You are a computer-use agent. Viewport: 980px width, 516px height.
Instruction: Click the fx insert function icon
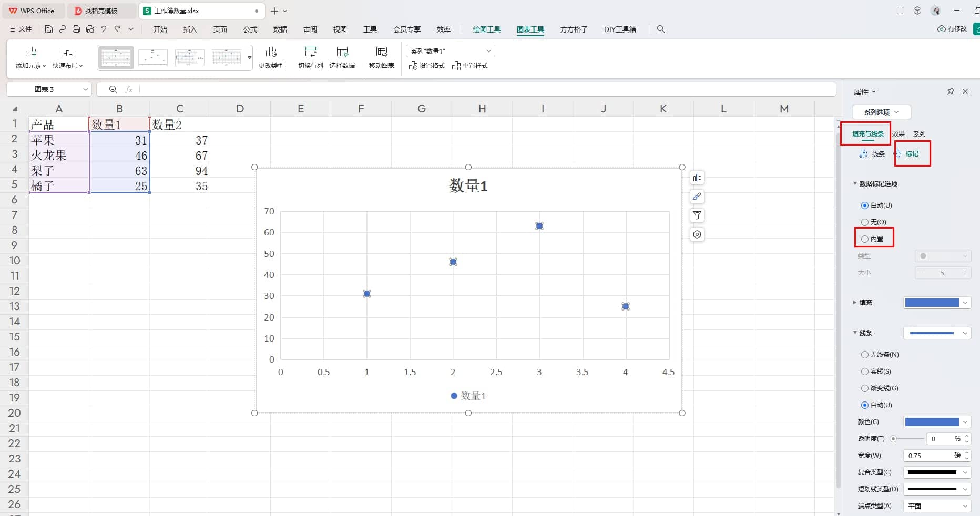point(129,89)
